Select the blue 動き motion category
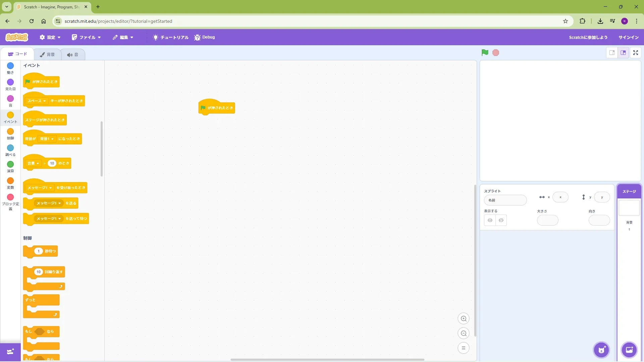 (x=10, y=67)
